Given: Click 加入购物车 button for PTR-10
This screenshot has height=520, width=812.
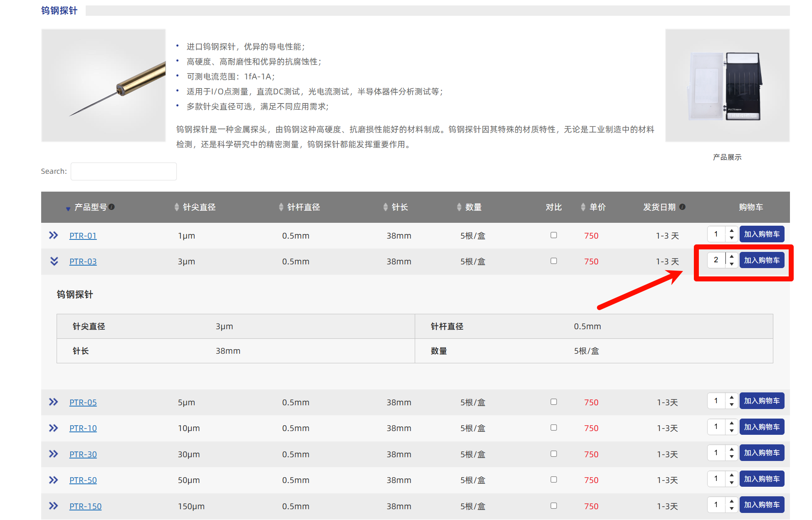Looking at the screenshot, I should pos(762,427).
